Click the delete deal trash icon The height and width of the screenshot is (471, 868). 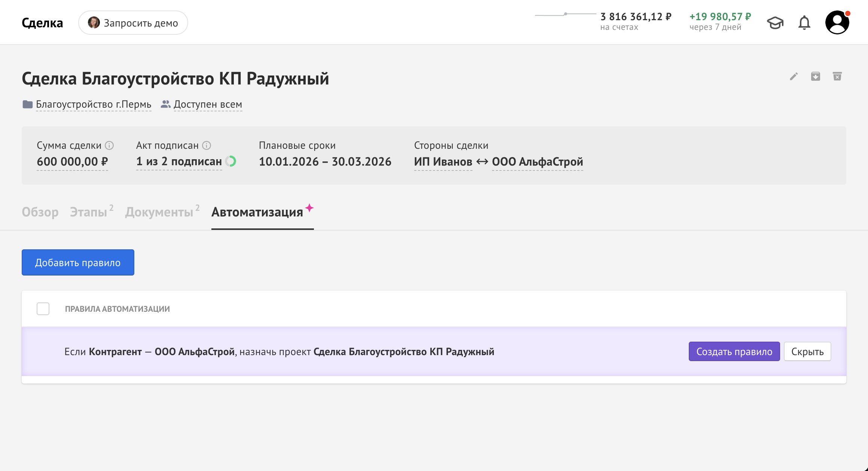837,77
